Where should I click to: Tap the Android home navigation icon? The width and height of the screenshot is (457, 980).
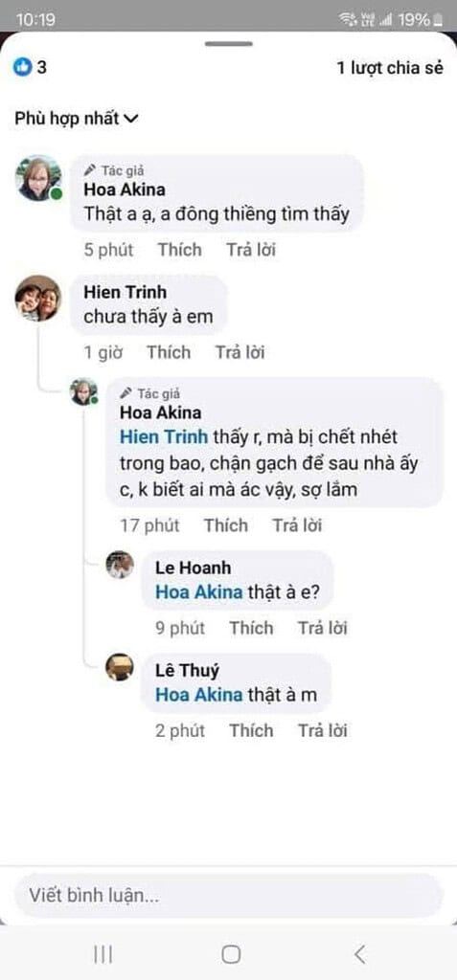tap(231, 954)
